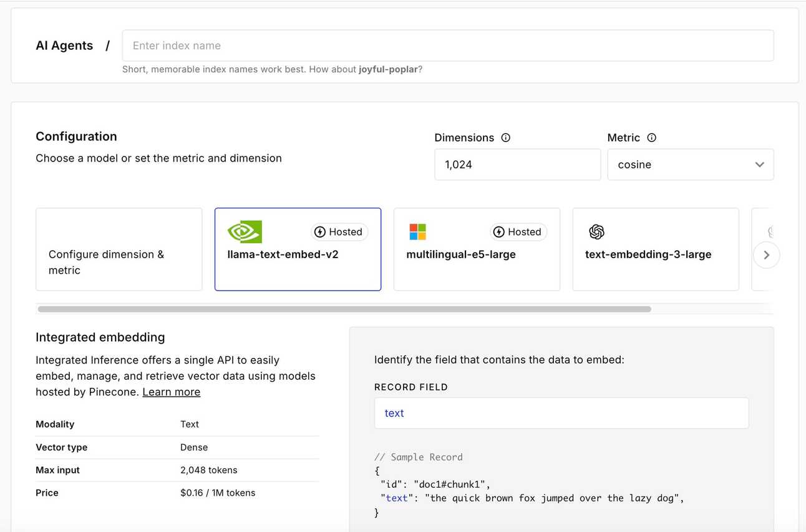Click the Metric info icon
This screenshot has width=806, height=532.
point(652,138)
